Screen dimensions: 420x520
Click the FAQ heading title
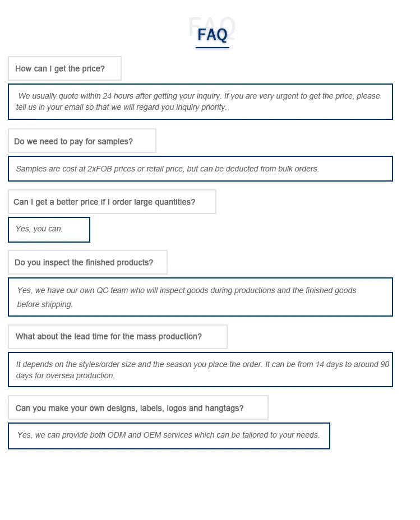point(213,35)
